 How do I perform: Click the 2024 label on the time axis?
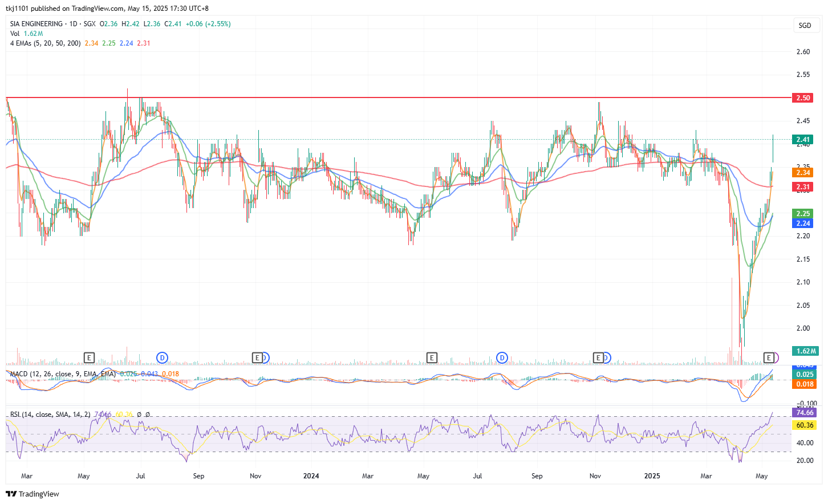click(311, 476)
